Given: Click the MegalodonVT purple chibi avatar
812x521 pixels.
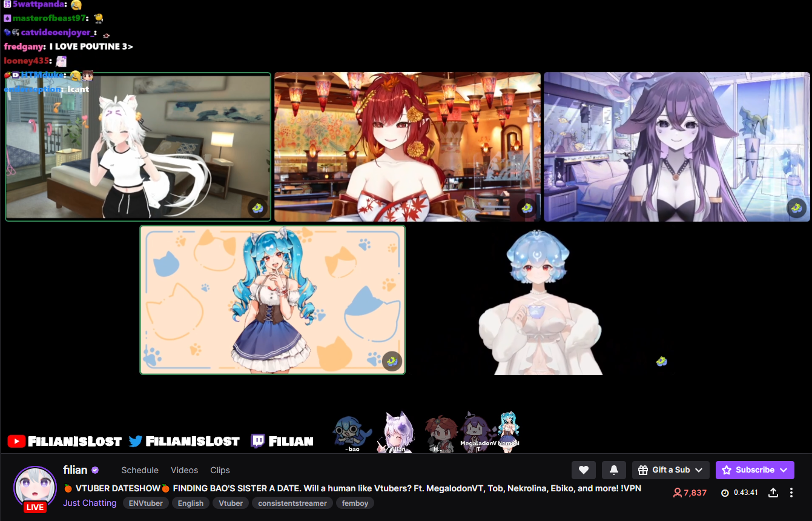Looking at the screenshot, I should coord(478,431).
